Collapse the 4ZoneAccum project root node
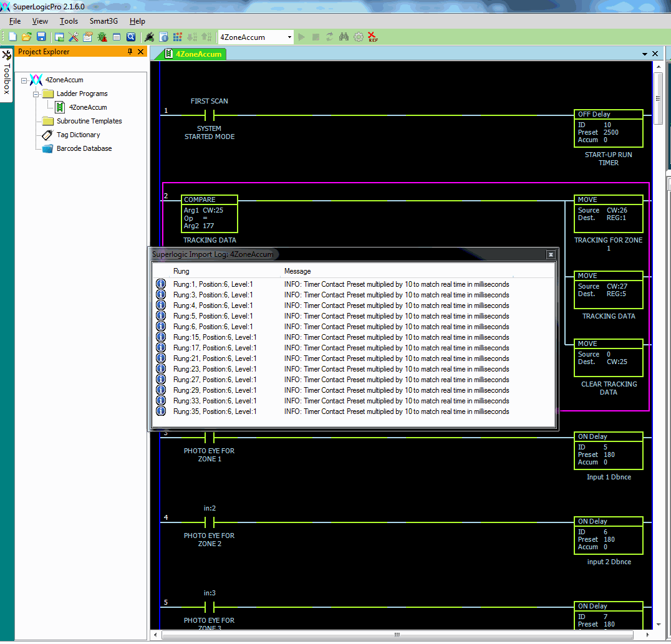Screen dimensions: 671x644 click(24, 80)
